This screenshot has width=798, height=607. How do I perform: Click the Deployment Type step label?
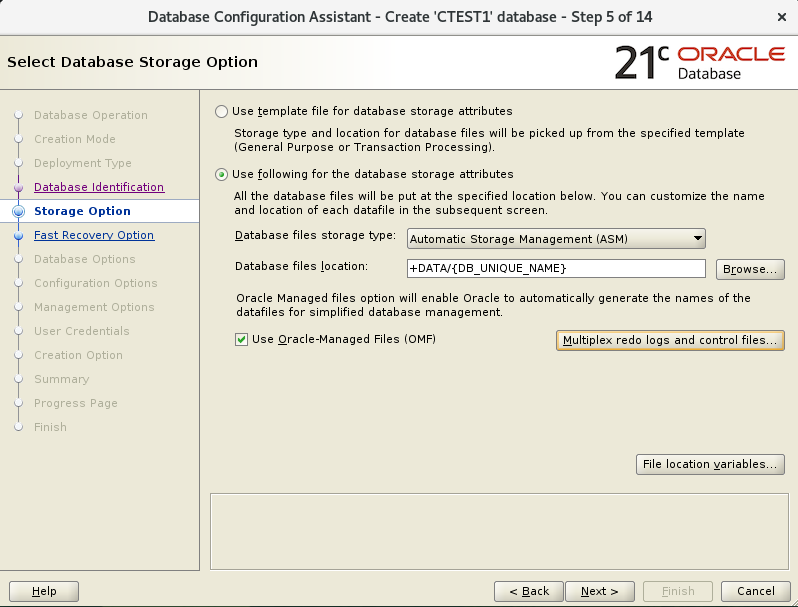(82, 163)
